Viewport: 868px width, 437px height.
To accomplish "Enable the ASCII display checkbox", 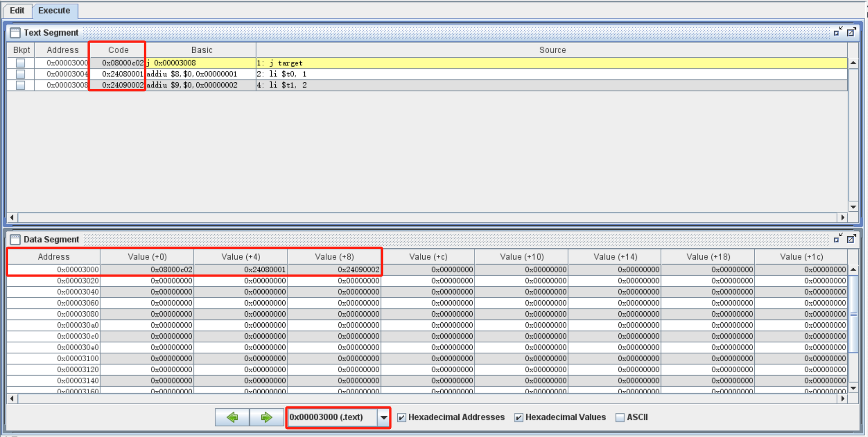I will click(x=620, y=418).
